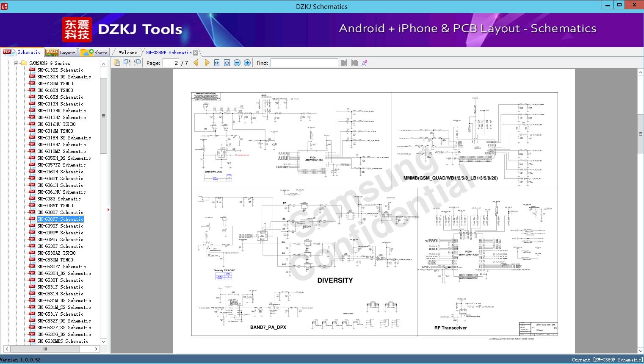The width and height of the screenshot is (644, 364).
Task: Toggle match case search option icon
Action: [365, 63]
